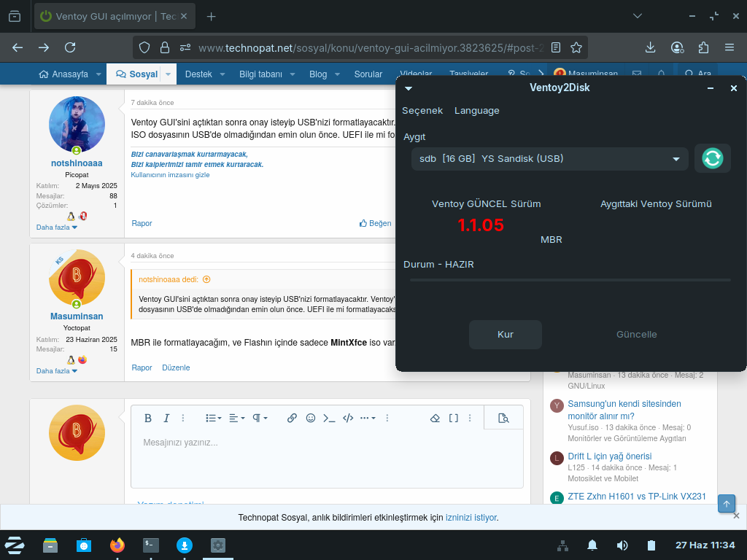Report notshinoaaa's post with Rapor
The image size is (747, 560).
[x=142, y=223]
